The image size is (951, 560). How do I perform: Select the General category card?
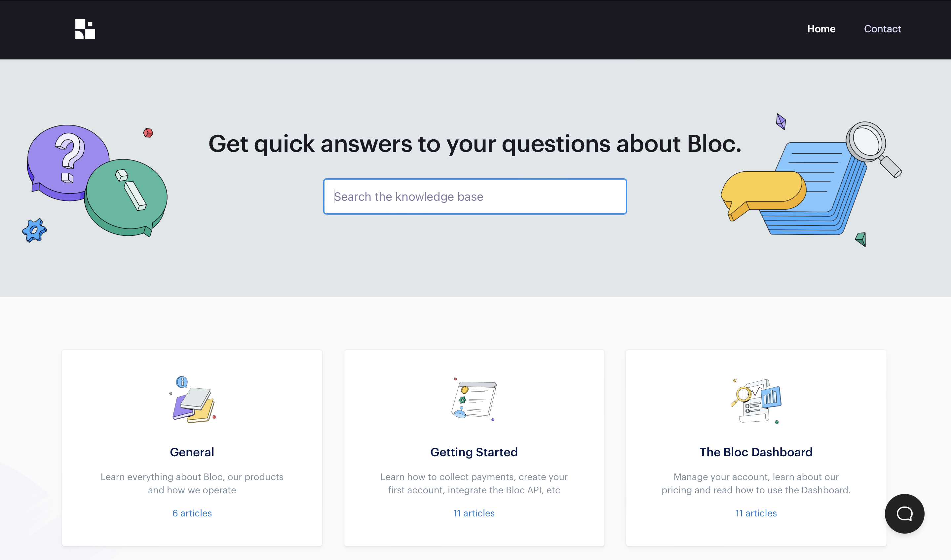click(192, 449)
